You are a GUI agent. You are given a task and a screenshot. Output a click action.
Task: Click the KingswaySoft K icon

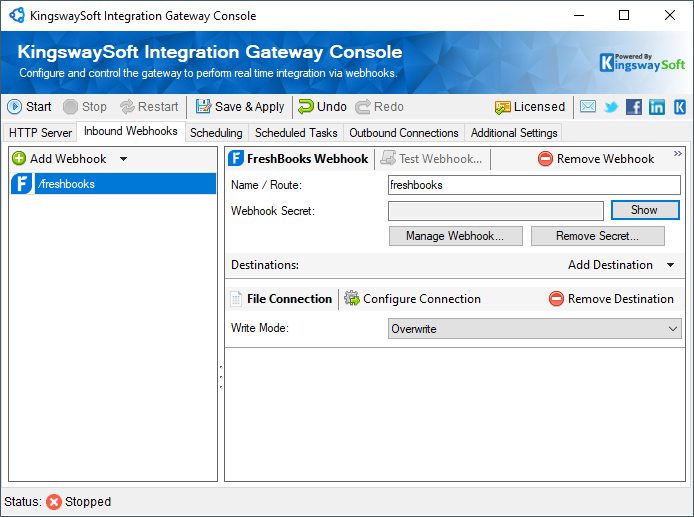[x=680, y=107]
